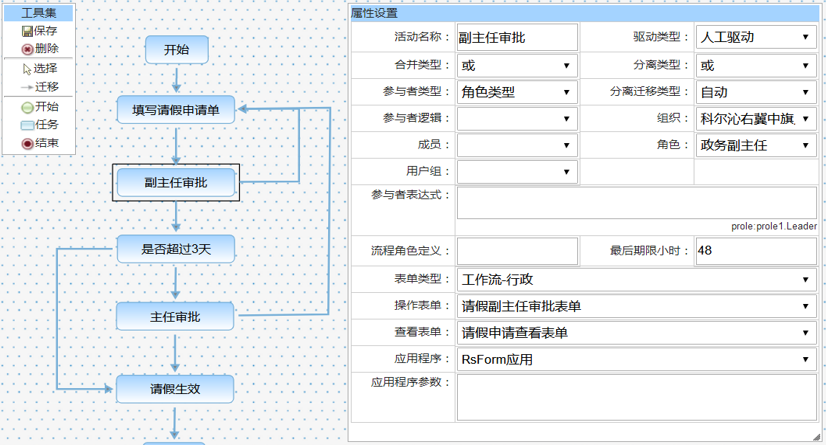Choose the 开始 start node tool

pyautogui.click(x=39, y=107)
